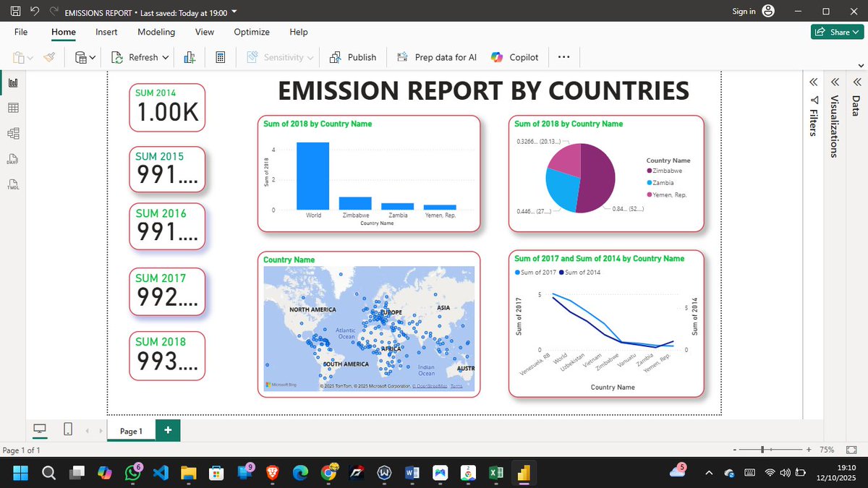Expand the Filters pane
This screenshot has width=868, height=488.
tap(813, 82)
